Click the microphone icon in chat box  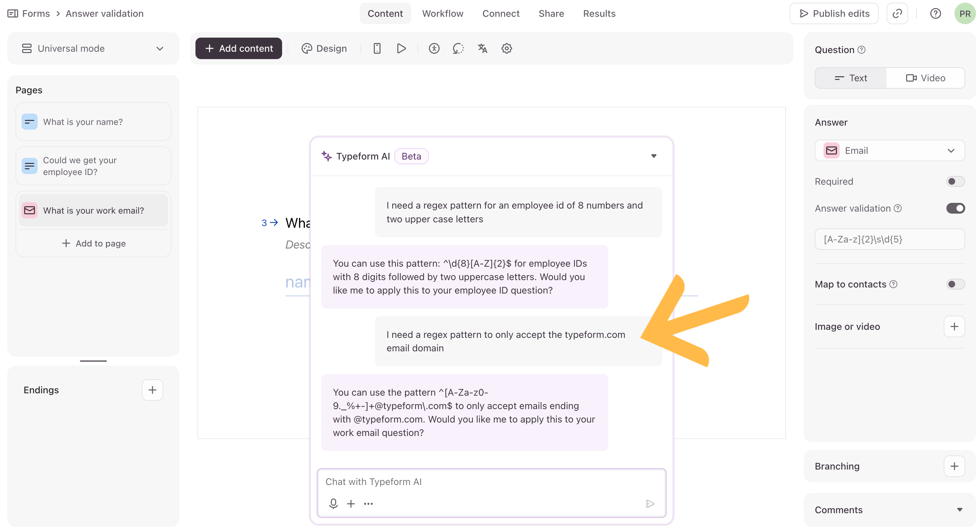point(333,503)
